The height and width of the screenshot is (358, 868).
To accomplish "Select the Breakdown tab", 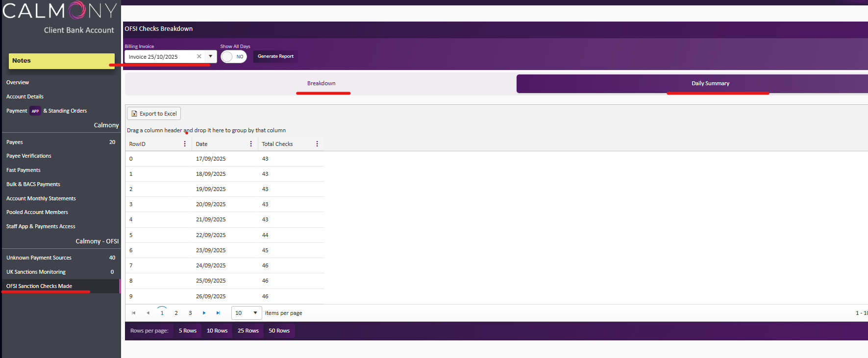I will tap(321, 84).
